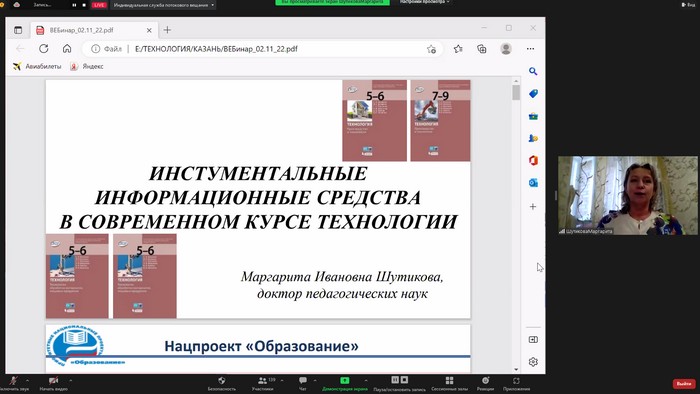
Task: Open Edge Settings and more menu
Action: (x=530, y=49)
